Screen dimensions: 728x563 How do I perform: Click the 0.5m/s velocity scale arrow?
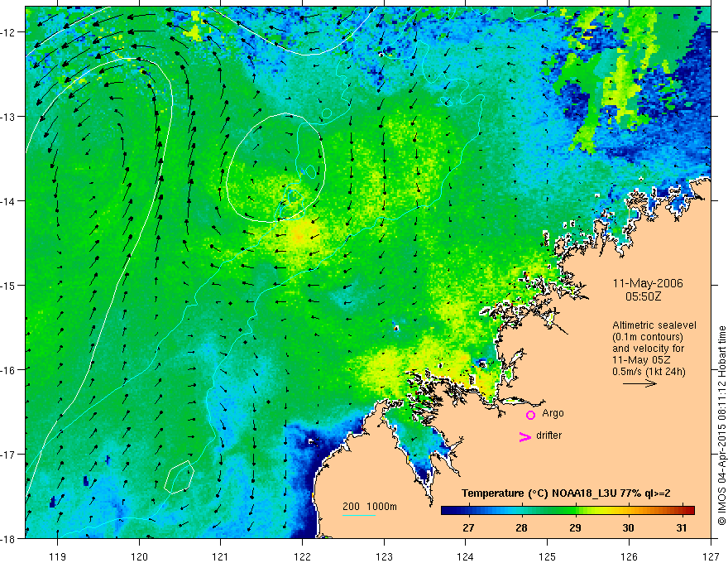[639, 383]
